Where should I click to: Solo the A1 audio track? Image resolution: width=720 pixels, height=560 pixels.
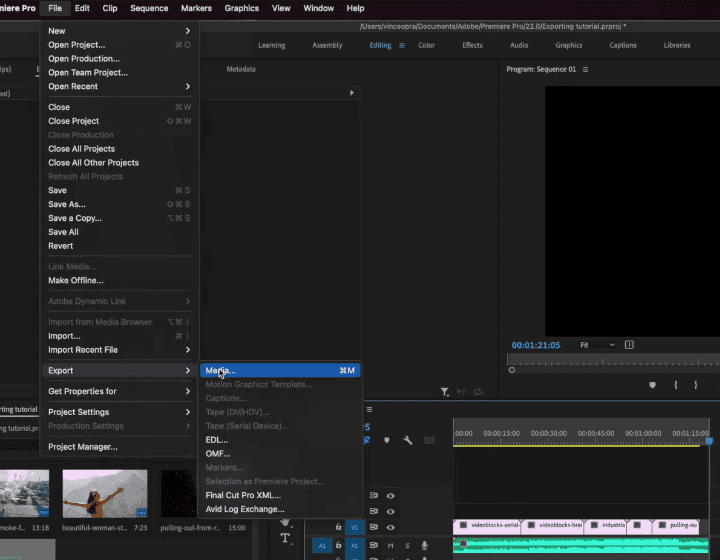pyautogui.click(x=407, y=546)
